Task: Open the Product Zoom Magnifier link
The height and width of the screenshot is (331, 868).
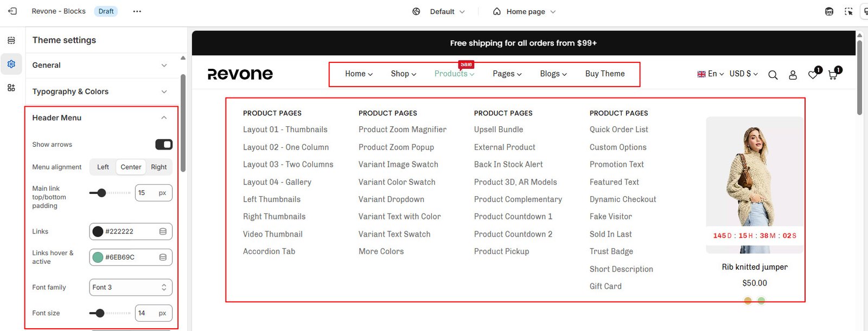Action: coord(402,130)
